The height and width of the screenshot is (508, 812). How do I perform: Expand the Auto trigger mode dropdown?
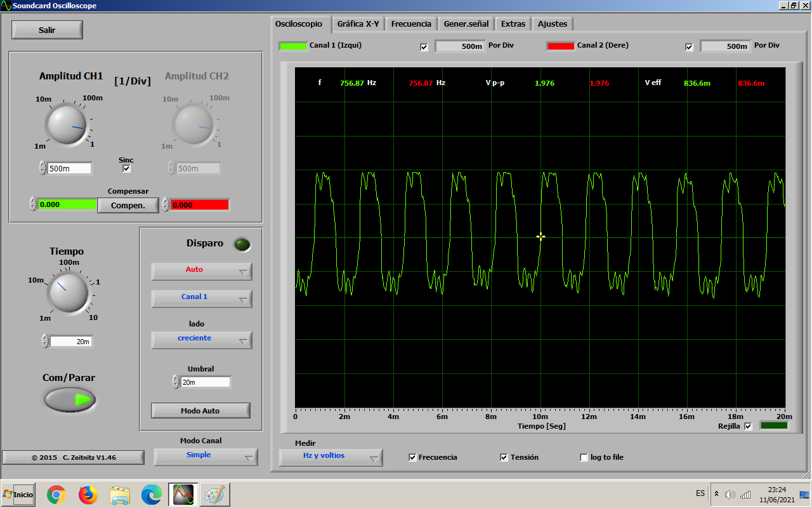point(202,271)
